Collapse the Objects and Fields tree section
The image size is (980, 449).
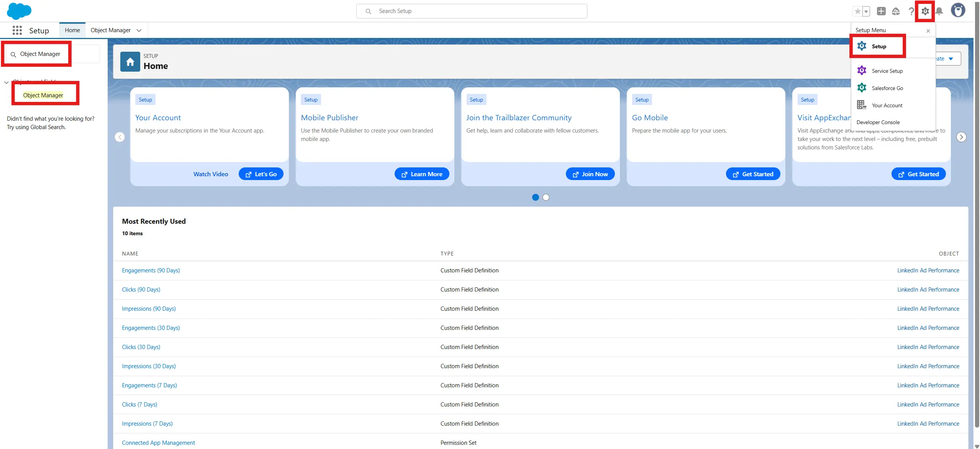[6, 82]
